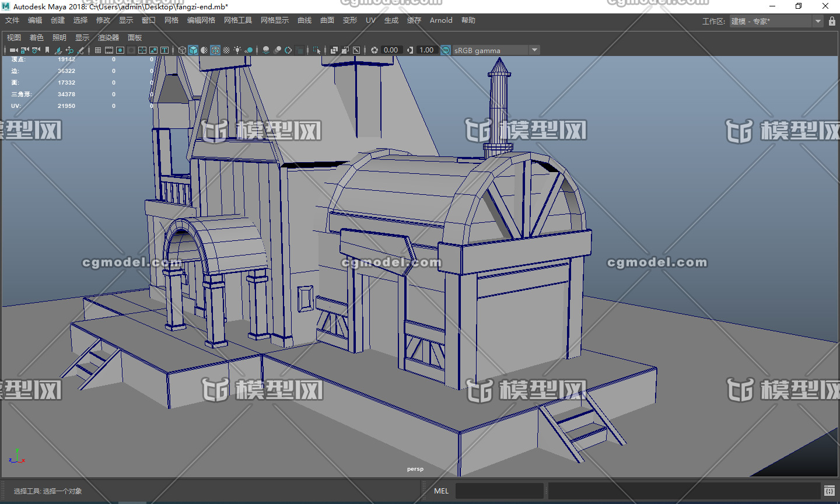Viewport: 840px width, 504px height.
Task: Open the 网格显示 menu
Action: tap(275, 20)
